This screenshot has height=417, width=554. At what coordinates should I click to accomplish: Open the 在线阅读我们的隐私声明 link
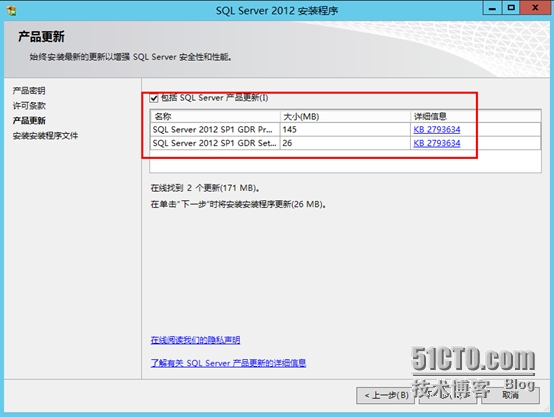coord(195,340)
